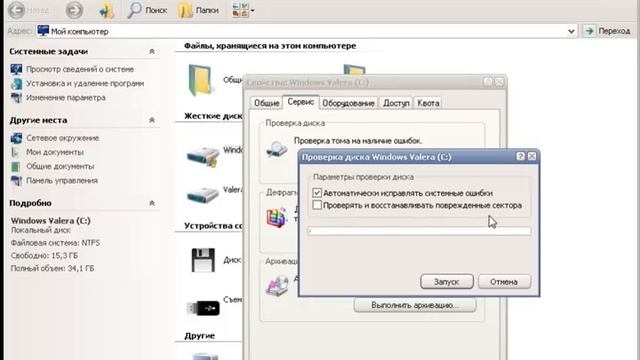This screenshot has width=640, height=360.
Task: Select the Valera second hard drive icon
Action: point(203,194)
